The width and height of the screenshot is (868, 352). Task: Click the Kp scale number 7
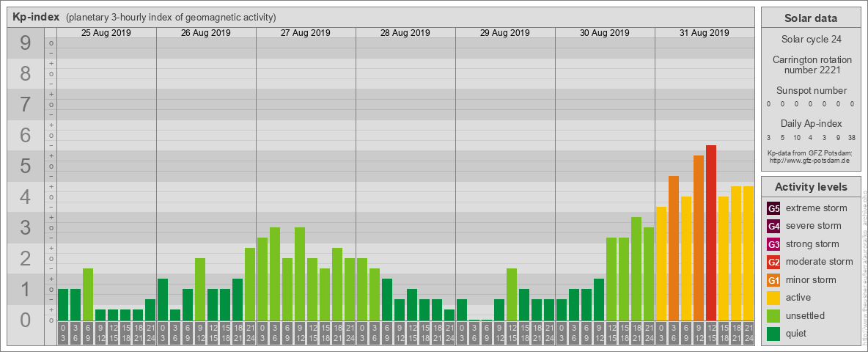point(25,105)
